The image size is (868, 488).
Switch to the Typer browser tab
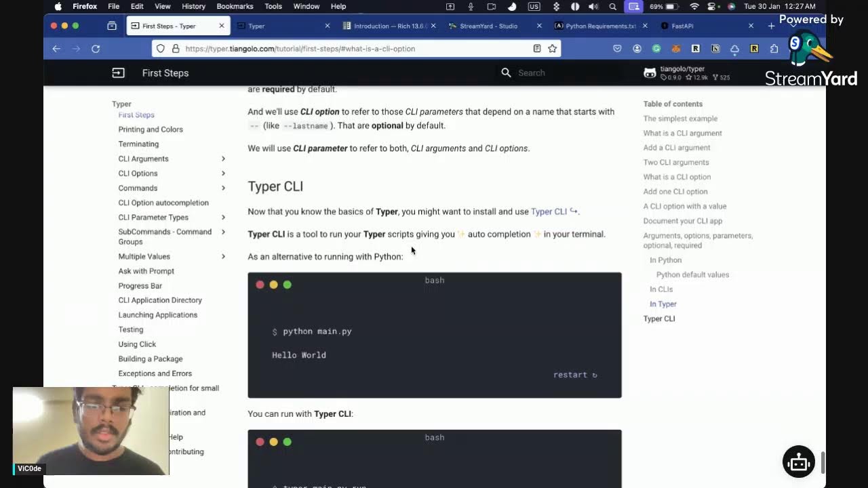(x=283, y=26)
